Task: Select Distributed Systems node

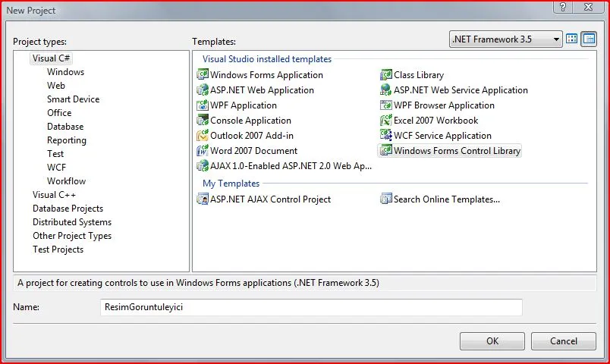Action: pyautogui.click(x=72, y=222)
